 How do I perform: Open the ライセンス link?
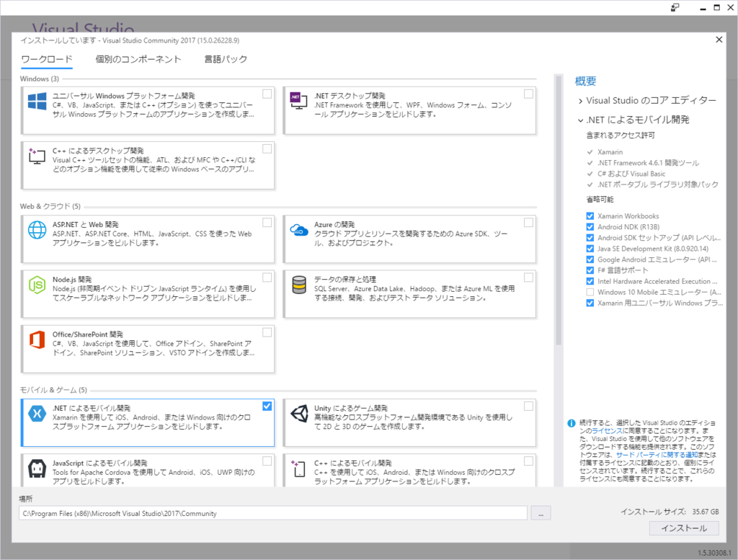[x=607, y=431]
